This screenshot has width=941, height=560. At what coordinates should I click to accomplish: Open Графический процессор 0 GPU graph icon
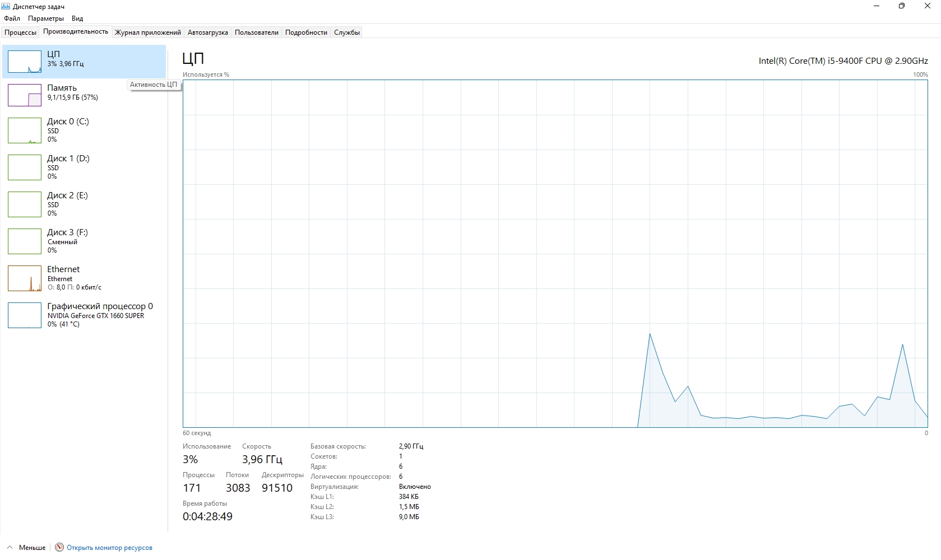click(x=25, y=315)
